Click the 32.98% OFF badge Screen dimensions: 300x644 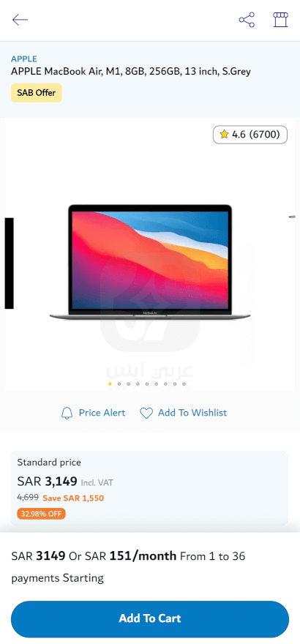(x=41, y=514)
